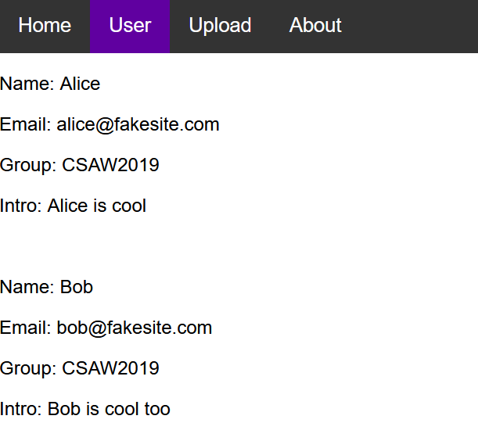The height and width of the screenshot is (448, 478).
Task: Click Bob's CSAW2019 group value
Action: (110, 368)
